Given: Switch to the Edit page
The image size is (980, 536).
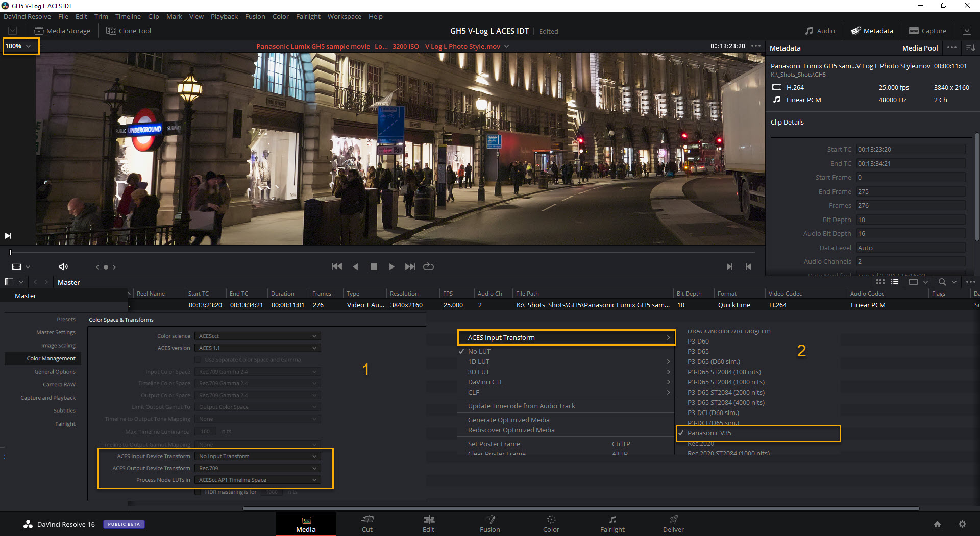Looking at the screenshot, I should tap(429, 524).
